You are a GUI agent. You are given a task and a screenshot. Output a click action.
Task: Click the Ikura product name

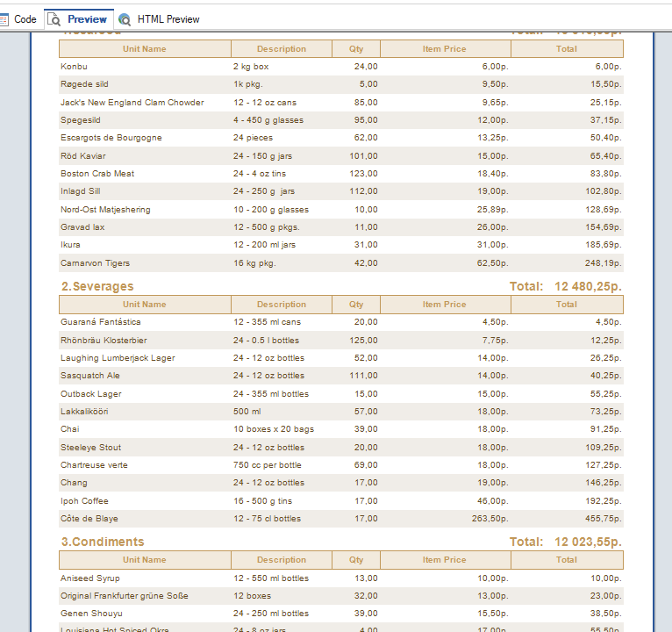tap(70, 245)
